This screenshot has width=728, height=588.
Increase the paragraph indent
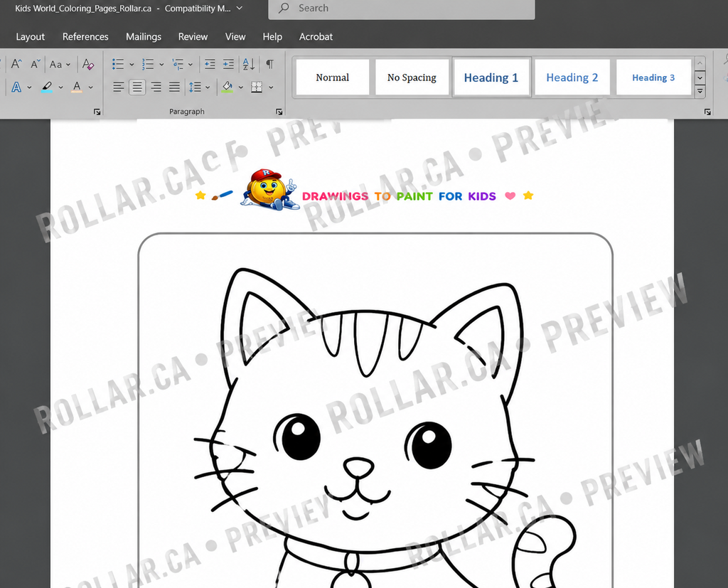(228, 64)
